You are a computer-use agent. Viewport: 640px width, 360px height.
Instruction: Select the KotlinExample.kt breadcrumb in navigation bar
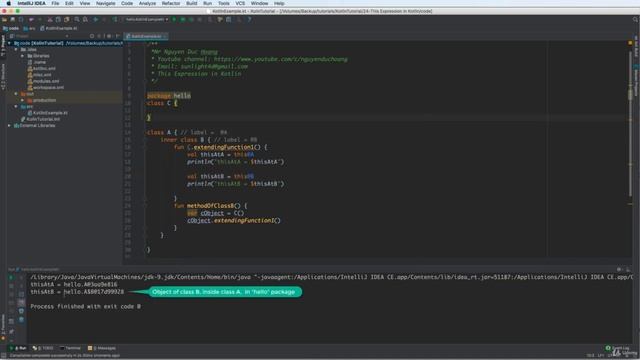59,29
